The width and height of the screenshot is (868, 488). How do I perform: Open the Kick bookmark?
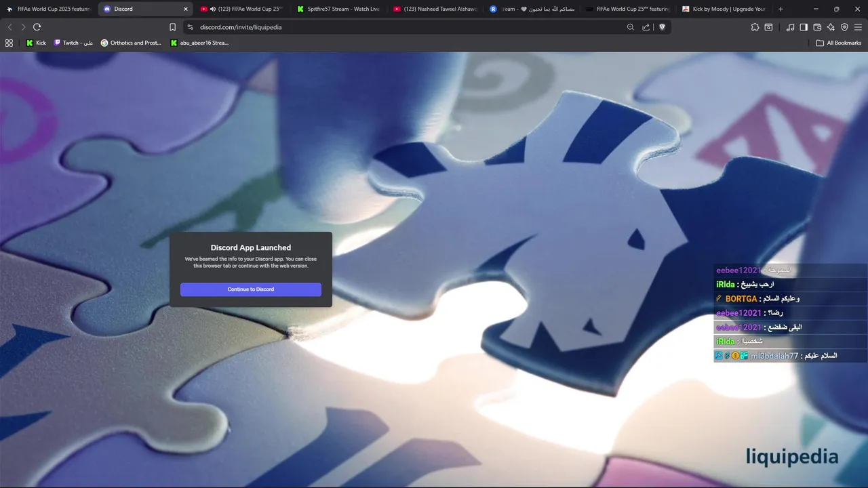pyautogui.click(x=37, y=43)
